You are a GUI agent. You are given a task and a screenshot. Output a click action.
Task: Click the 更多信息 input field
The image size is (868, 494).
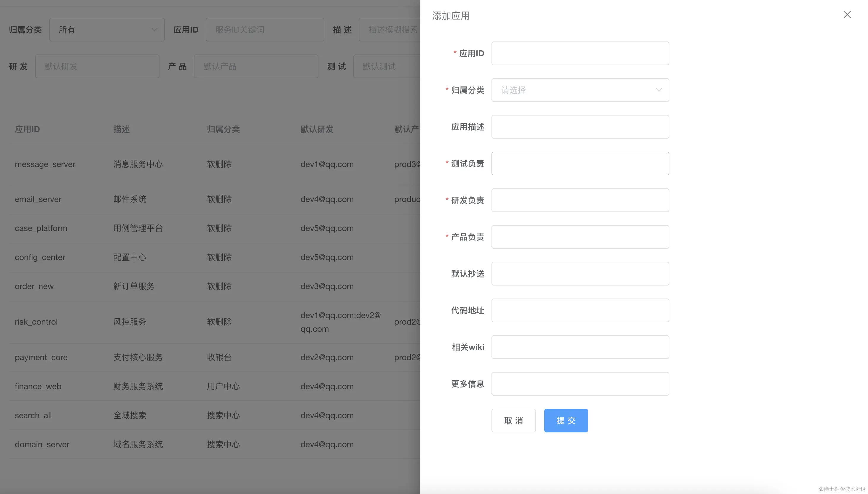580,384
